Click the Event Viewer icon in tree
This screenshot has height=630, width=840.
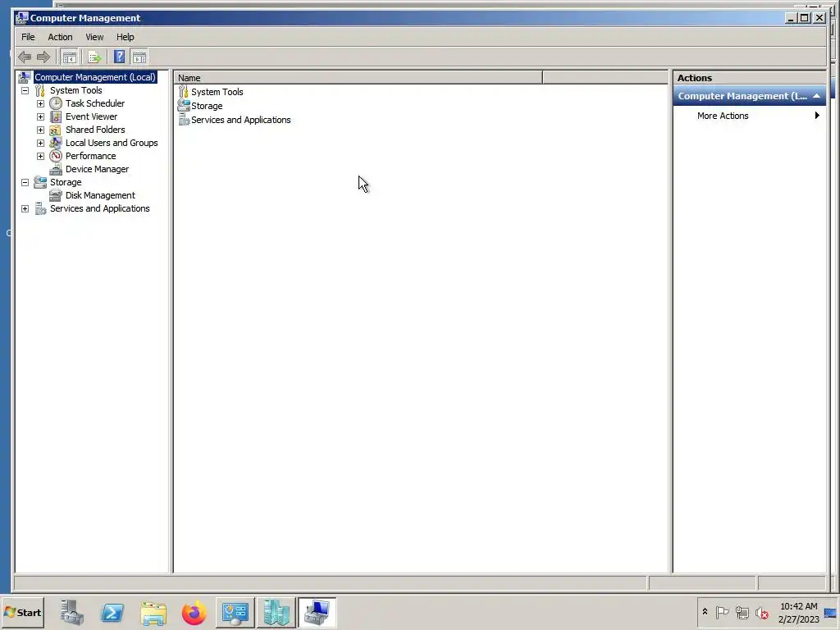pos(56,116)
